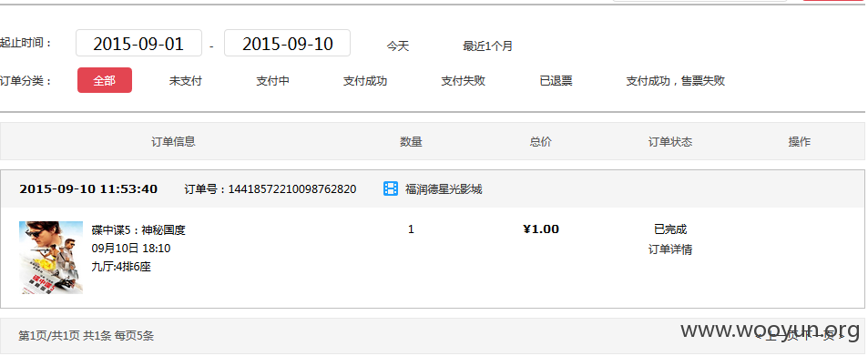
Task: Click the 总价 column header
Action: click(x=540, y=142)
